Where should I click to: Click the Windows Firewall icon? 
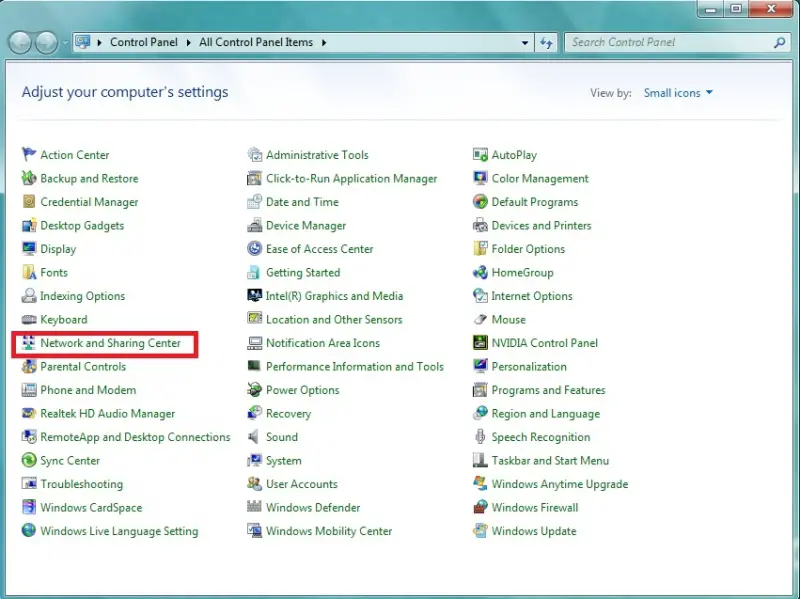[480, 507]
